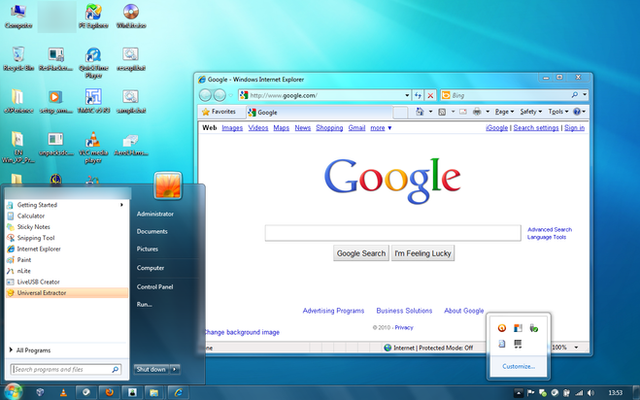Open Control Panel from the Start menu
The width and height of the screenshot is (640, 400).
pos(155,287)
